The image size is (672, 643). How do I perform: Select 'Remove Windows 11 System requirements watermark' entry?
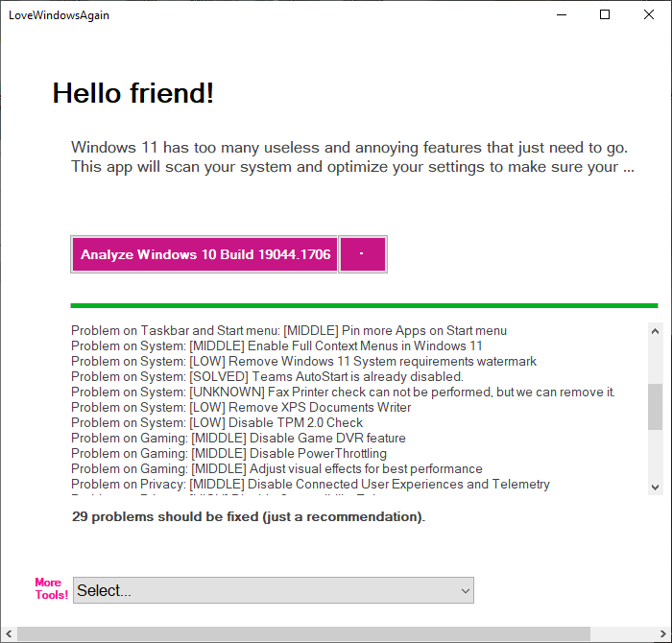pos(303,362)
